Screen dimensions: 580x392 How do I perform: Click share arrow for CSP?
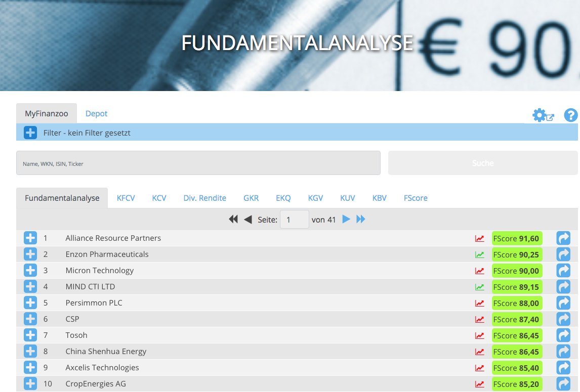click(x=563, y=319)
